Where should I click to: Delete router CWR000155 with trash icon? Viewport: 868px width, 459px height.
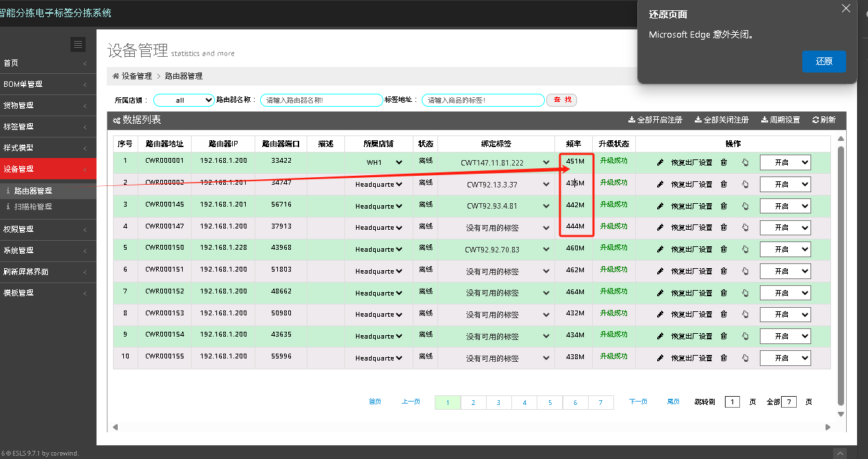click(724, 358)
